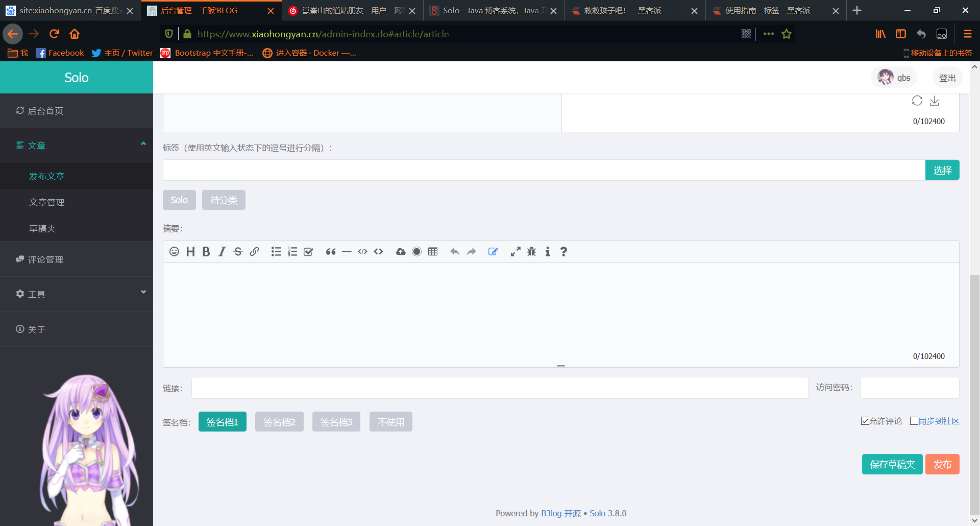Insert a table in summary editor
The height and width of the screenshot is (526, 980).
pos(433,252)
